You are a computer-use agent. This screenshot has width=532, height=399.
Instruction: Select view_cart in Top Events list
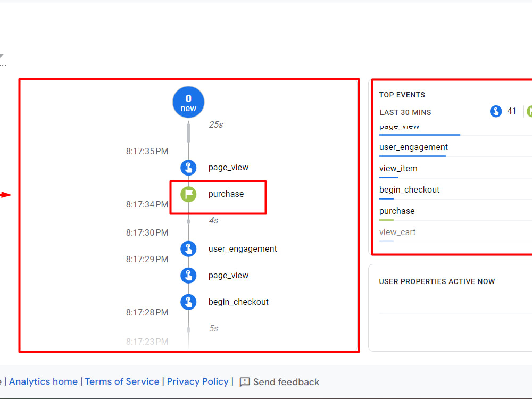[x=397, y=232]
